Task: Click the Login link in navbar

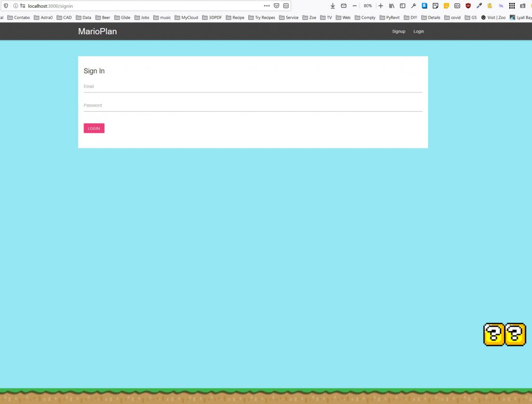Action: pyautogui.click(x=418, y=32)
